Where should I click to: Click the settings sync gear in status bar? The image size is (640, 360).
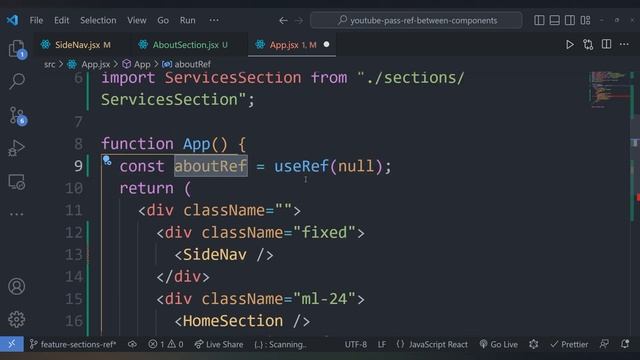point(533,344)
